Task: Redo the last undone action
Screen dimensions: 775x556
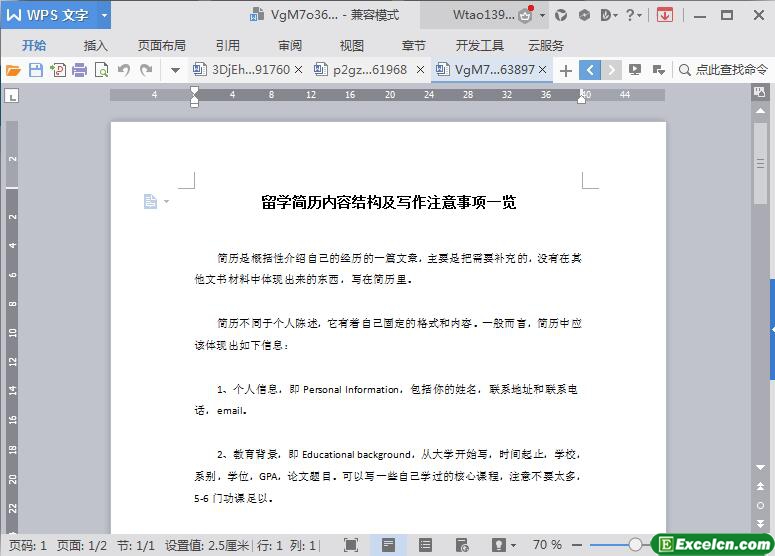Action: coord(146,70)
